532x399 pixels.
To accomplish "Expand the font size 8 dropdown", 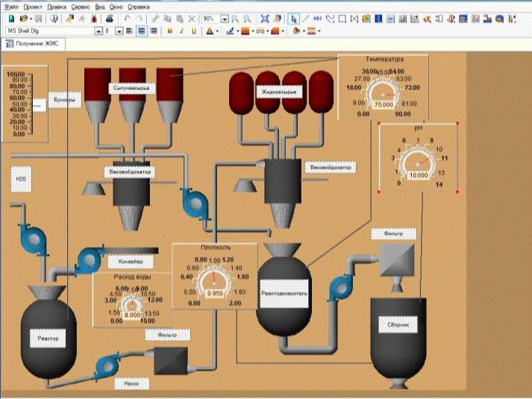I will point(120,31).
